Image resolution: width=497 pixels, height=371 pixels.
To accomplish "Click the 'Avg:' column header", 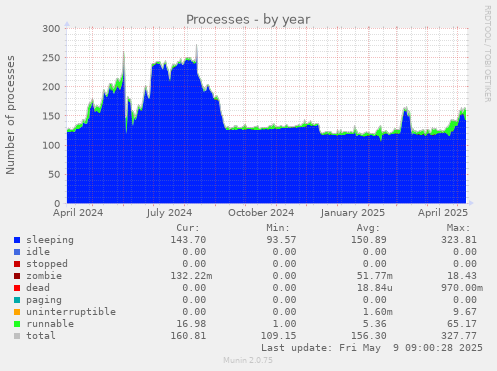I will [x=368, y=228].
